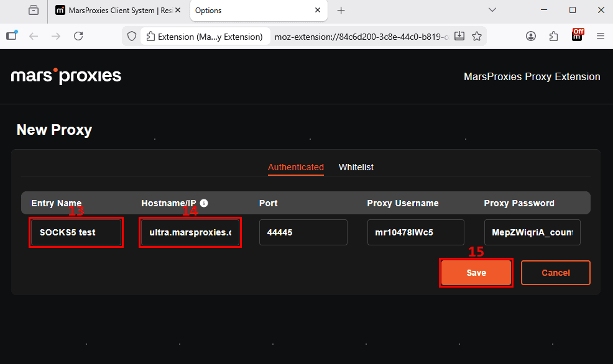Close the Options tab
Viewport: 613px width, 364px height.
(318, 10)
